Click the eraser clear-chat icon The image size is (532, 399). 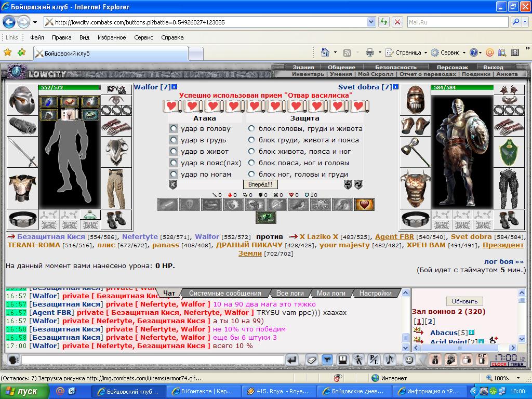pyautogui.click(x=311, y=360)
